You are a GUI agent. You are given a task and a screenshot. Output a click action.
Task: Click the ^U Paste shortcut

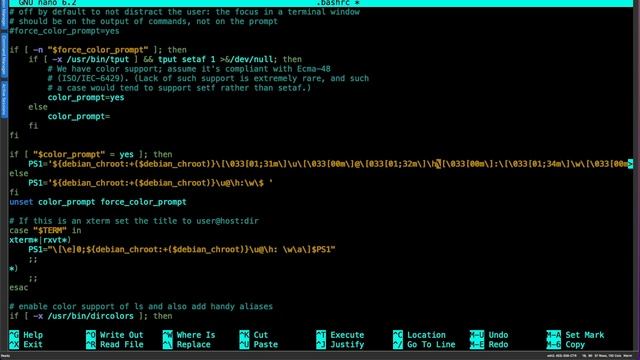[x=259, y=344]
